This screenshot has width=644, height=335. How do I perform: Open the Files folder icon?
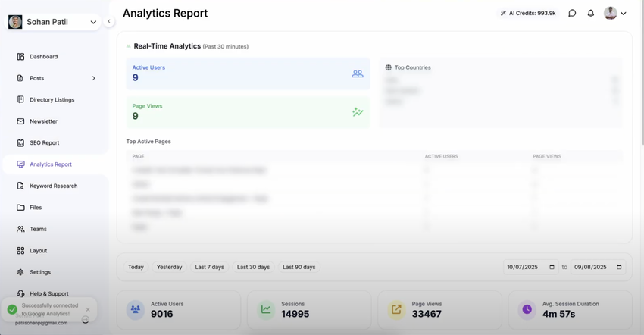click(x=20, y=207)
